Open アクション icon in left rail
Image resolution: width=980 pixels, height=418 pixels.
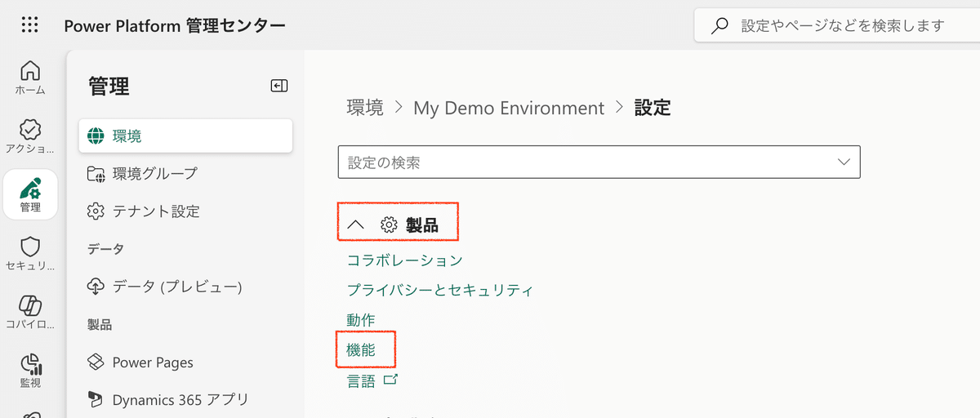[30, 136]
